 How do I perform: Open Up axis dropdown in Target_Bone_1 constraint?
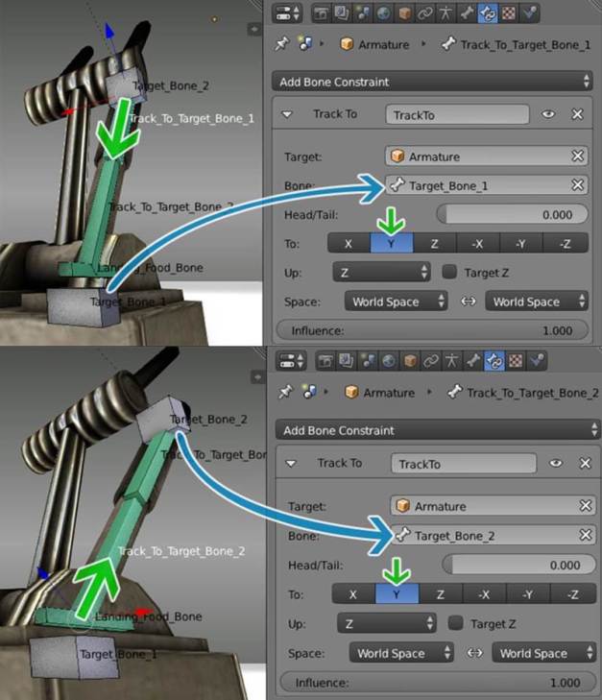click(381, 272)
